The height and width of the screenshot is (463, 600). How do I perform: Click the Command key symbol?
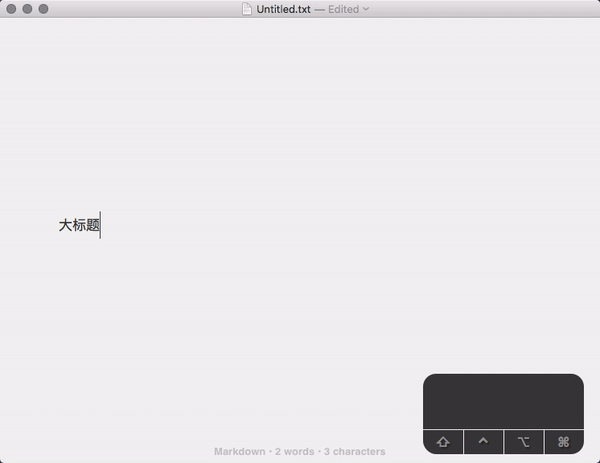pyautogui.click(x=563, y=442)
